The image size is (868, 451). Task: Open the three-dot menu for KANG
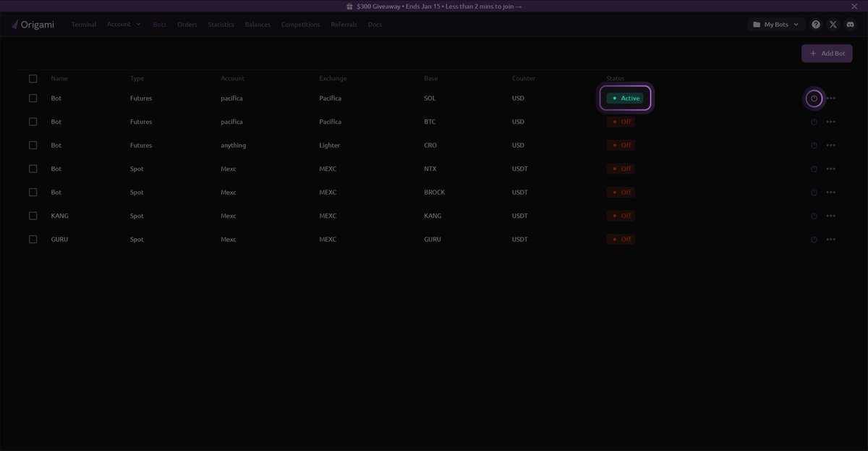pyautogui.click(x=831, y=216)
